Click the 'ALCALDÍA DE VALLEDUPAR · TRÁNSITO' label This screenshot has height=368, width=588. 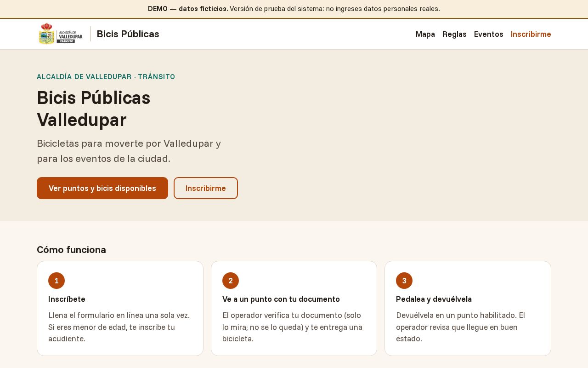point(106,77)
